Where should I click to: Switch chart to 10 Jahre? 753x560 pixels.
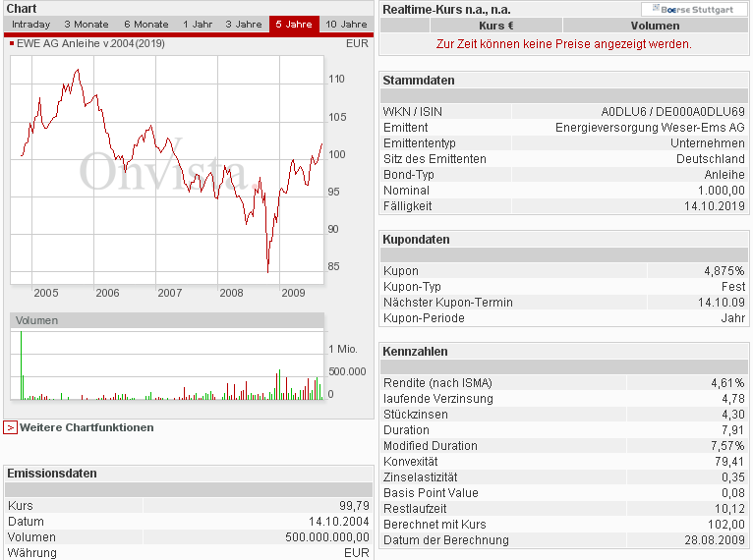tap(346, 25)
